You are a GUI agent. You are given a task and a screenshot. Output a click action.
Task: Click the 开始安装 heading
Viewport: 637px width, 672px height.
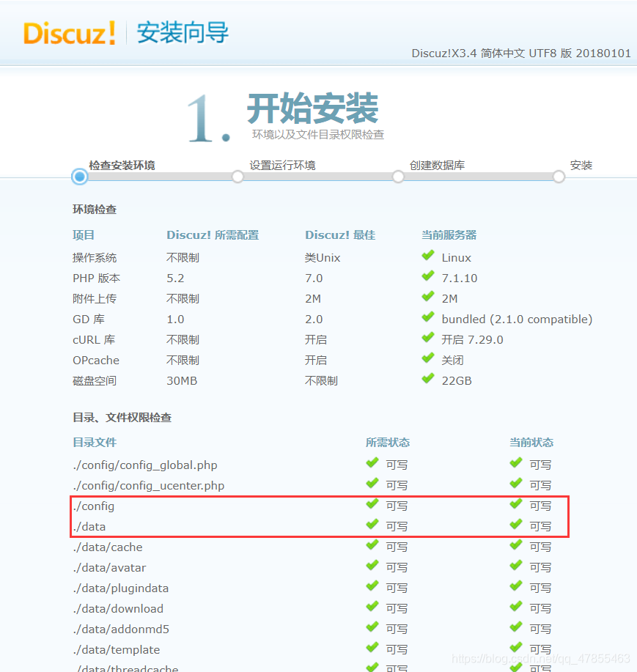(x=313, y=108)
